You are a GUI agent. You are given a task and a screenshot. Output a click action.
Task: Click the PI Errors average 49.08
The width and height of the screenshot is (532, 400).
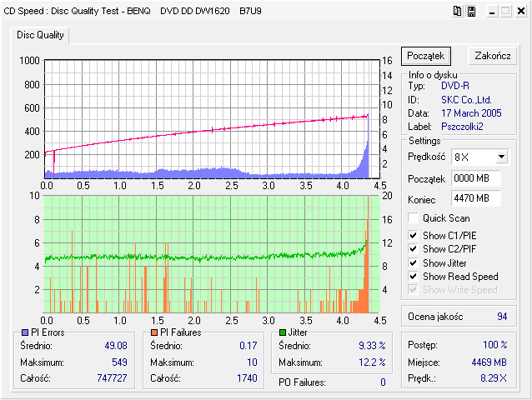pos(116,346)
